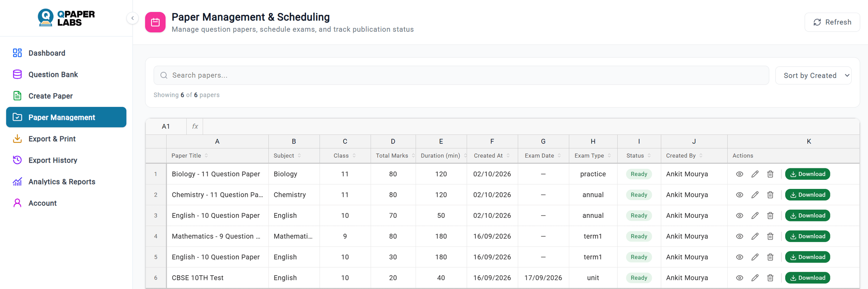Delete the Chemistry - 11 paper
This screenshot has height=289, width=868.
click(770, 195)
